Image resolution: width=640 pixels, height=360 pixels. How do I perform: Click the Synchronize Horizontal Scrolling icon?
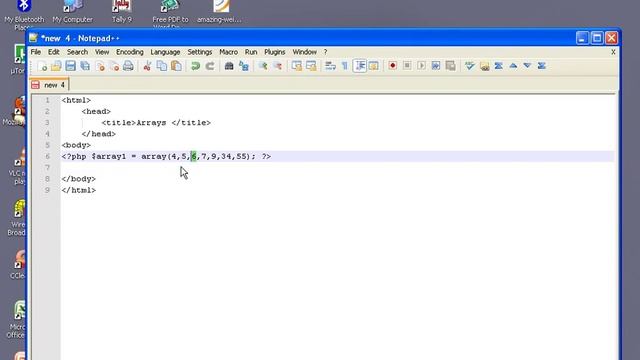(x=311, y=66)
